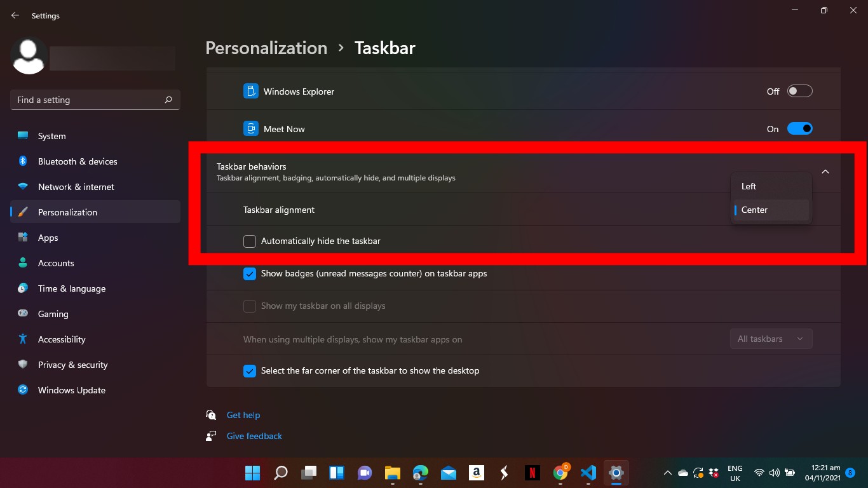
Task: Open the Widgets panel from taskbar
Action: pyautogui.click(x=337, y=473)
